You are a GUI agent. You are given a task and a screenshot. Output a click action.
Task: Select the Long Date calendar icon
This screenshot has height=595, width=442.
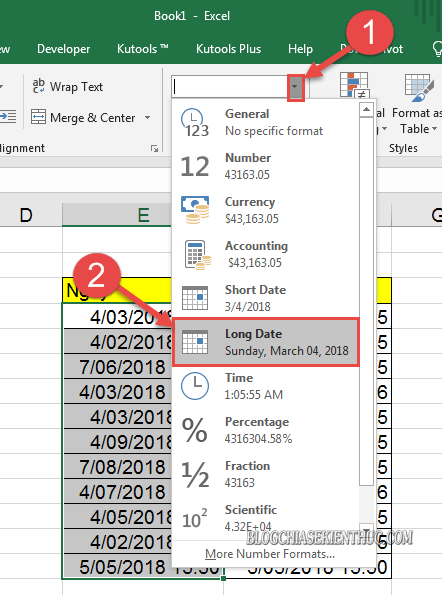click(x=195, y=342)
